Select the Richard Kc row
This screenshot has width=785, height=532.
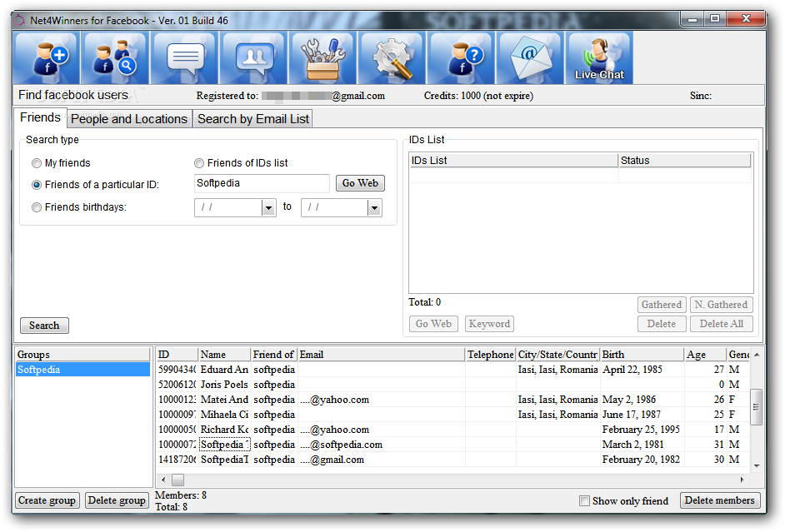click(x=453, y=430)
